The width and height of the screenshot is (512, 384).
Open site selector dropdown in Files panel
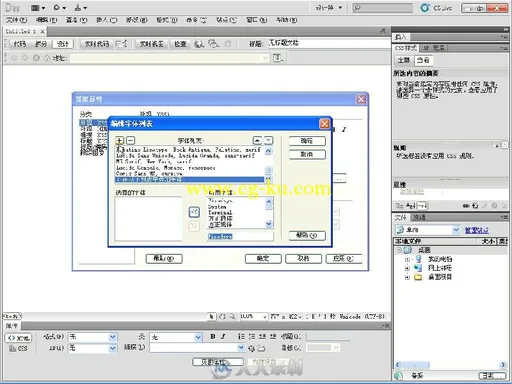pyautogui.click(x=456, y=230)
